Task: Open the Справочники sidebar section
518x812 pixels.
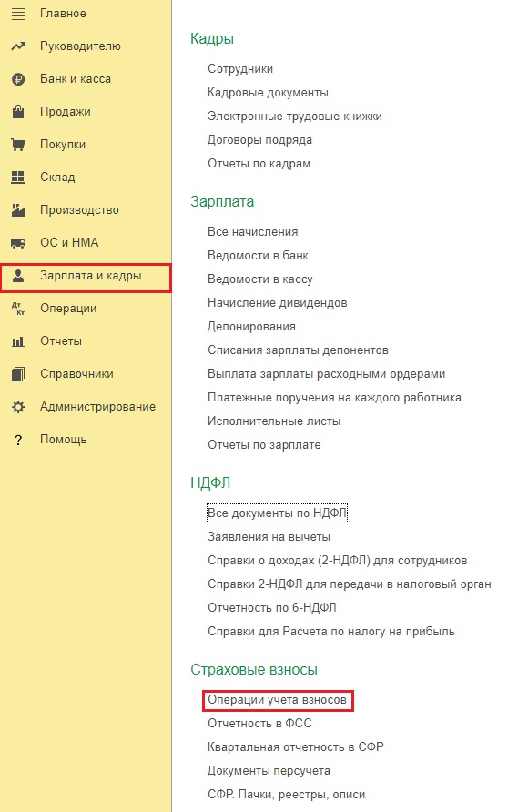Action: click(76, 374)
